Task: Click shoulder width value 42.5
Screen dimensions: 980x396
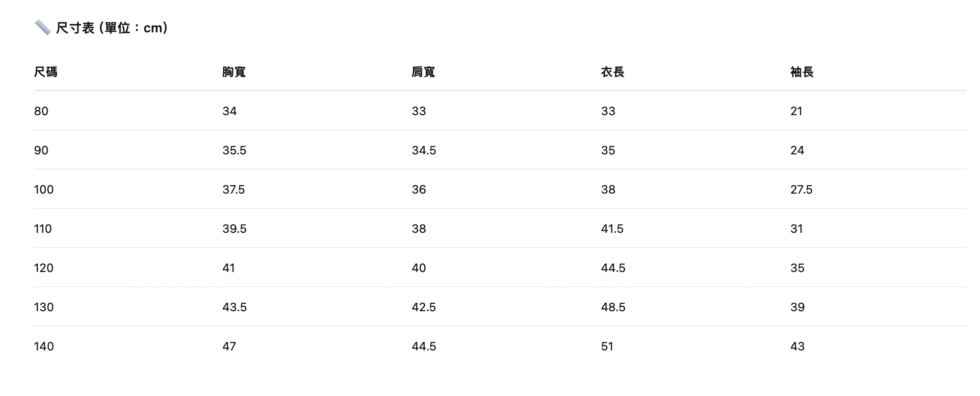Action: [x=424, y=307]
